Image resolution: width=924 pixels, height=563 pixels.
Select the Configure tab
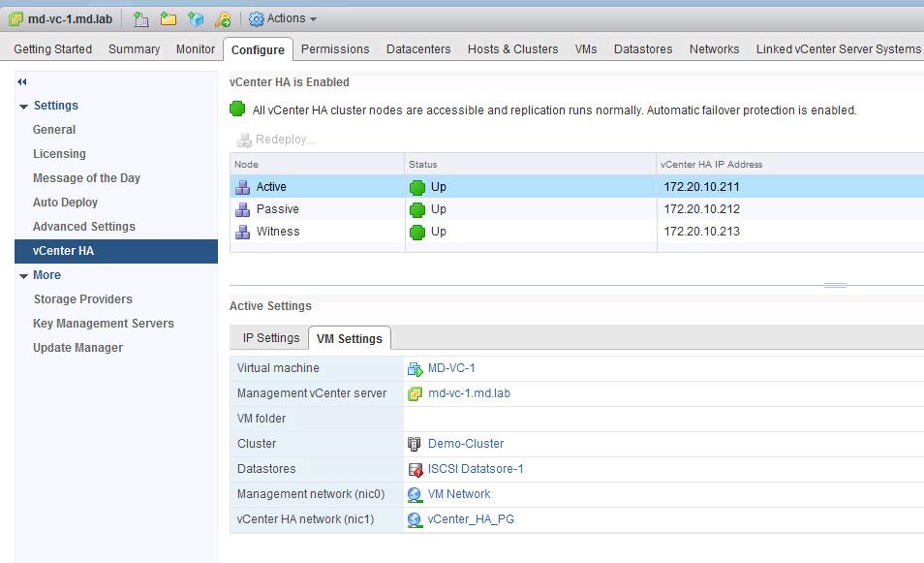(x=258, y=49)
